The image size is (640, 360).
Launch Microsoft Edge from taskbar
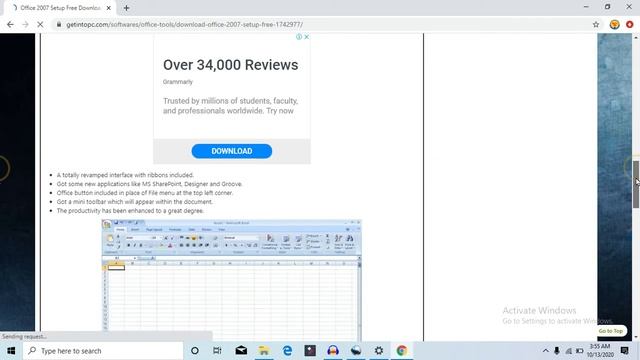point(287,351)
